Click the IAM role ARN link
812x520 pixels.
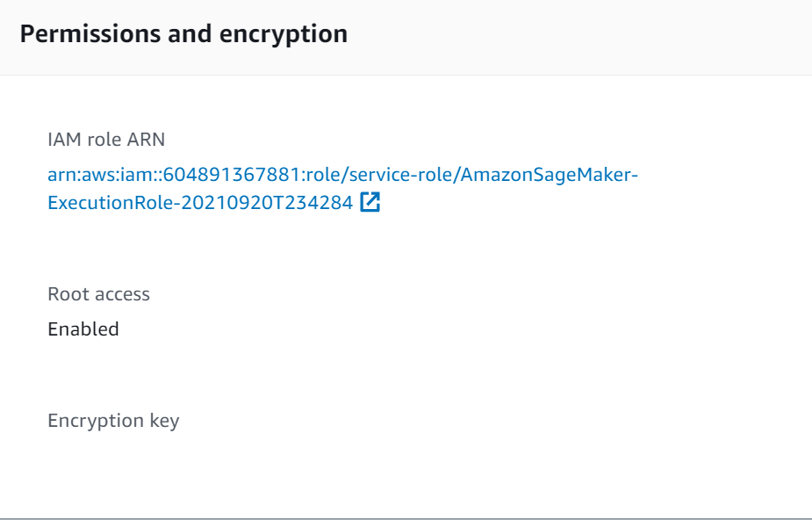click(x=342, y=176)
